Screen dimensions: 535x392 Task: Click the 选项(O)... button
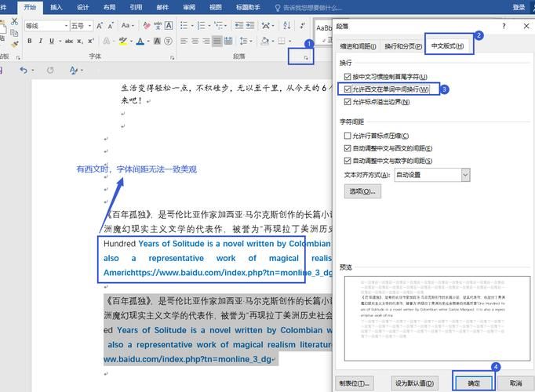point(362,191)
